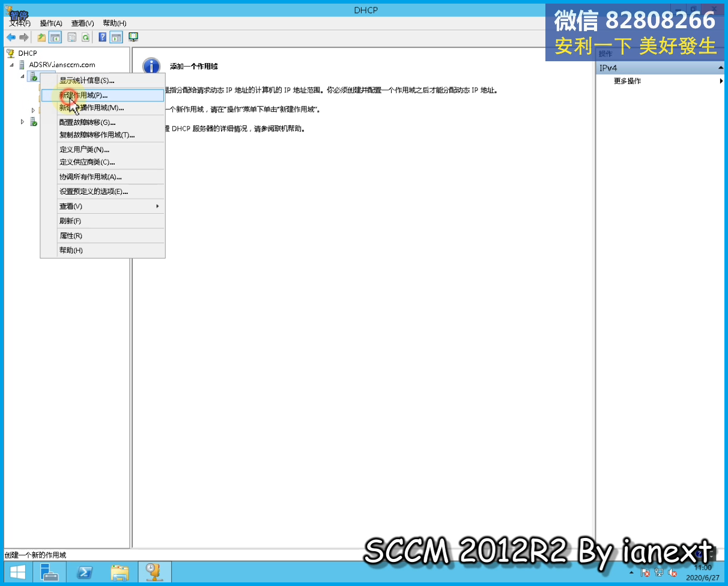The width and height of the screenshot is (728, 586).
Task: Choose 帮助(H) in the context menu
Action: 103,250
